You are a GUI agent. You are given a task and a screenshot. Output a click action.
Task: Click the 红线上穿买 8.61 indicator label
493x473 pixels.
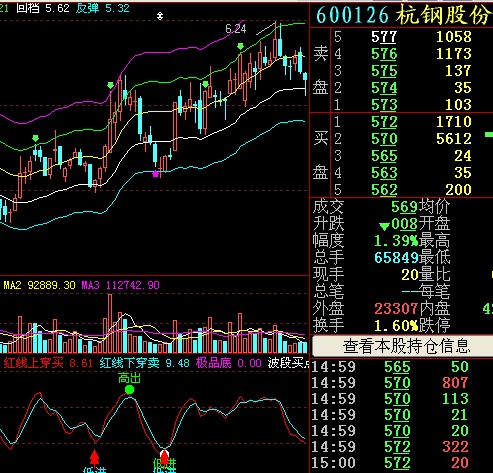(x=48, y=363)
